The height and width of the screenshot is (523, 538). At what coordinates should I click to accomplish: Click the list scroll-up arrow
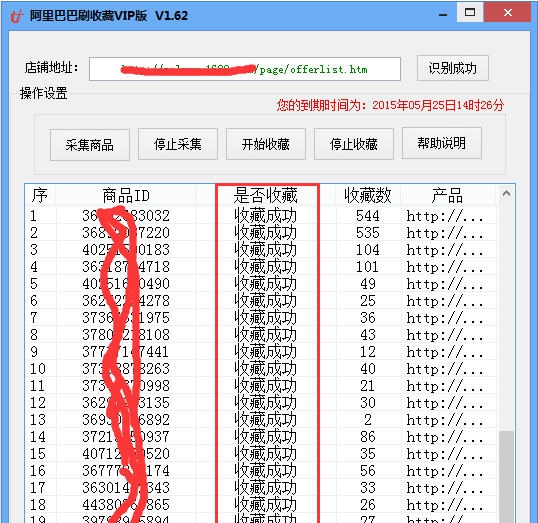point(506,194)
